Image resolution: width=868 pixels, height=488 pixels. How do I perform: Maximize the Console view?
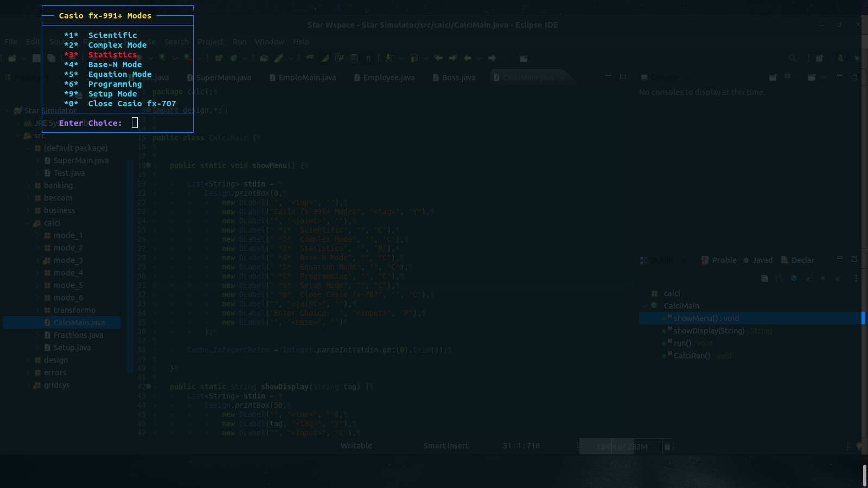[854, 77]
